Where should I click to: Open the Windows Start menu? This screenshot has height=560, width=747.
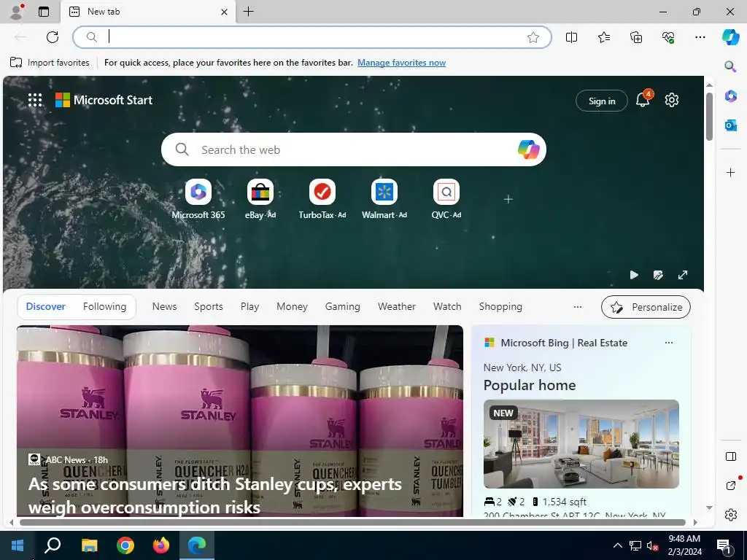click(x=18, y=545)
